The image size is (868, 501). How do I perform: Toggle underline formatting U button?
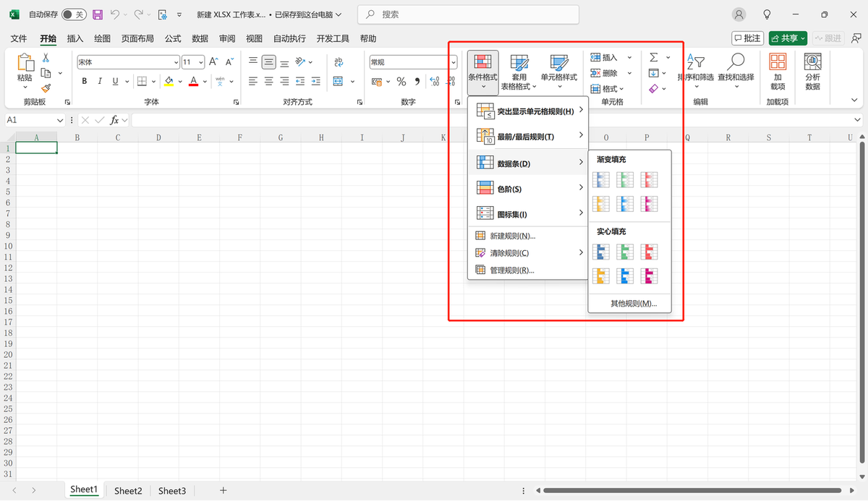click(x=115, y=82)
